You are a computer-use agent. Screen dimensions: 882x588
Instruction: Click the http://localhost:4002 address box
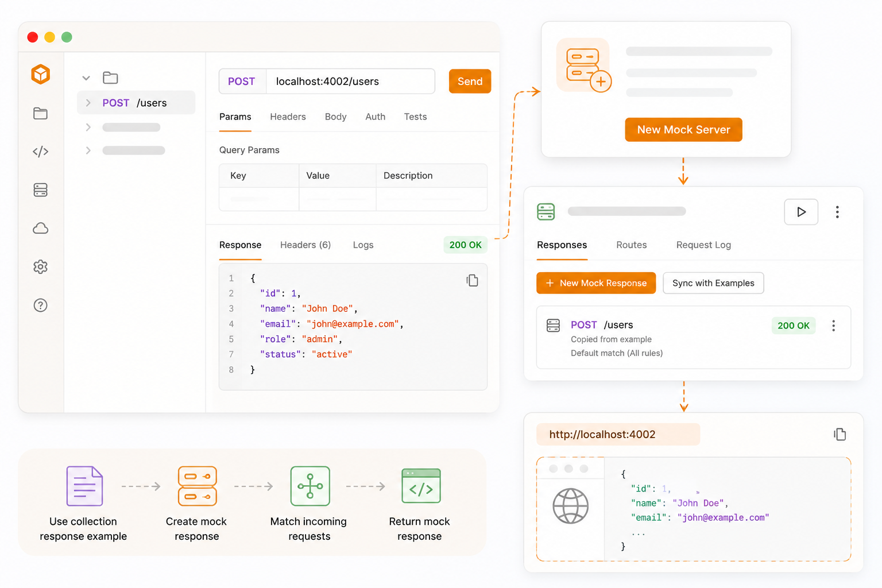[618, 435]
